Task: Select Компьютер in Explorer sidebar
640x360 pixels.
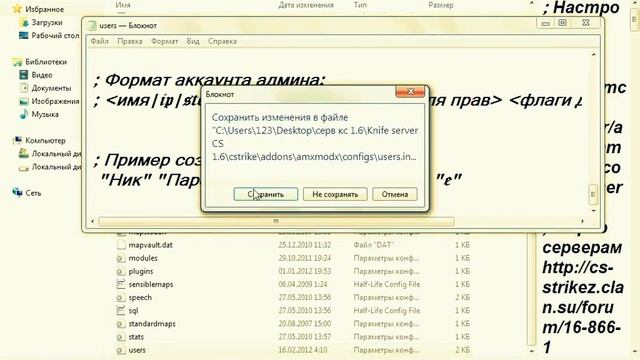Action: point(45,140)
